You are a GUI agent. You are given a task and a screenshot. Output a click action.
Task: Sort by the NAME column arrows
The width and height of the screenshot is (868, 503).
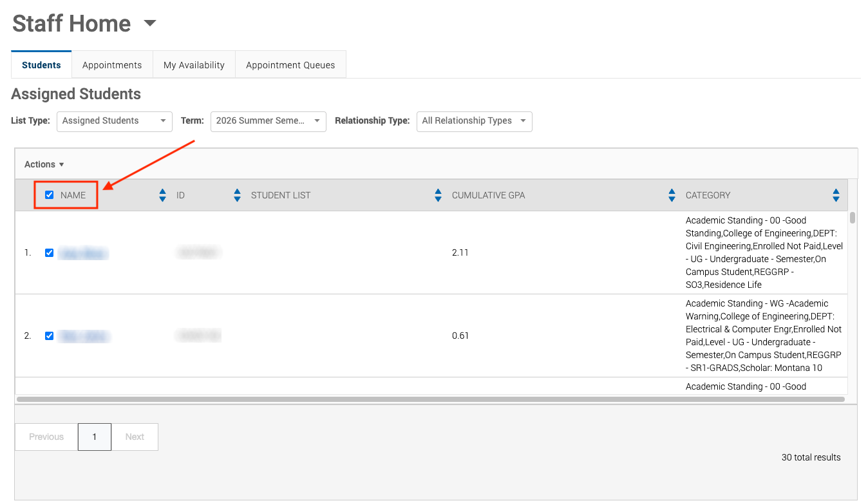pyautogui.click(x=162, y=195)
